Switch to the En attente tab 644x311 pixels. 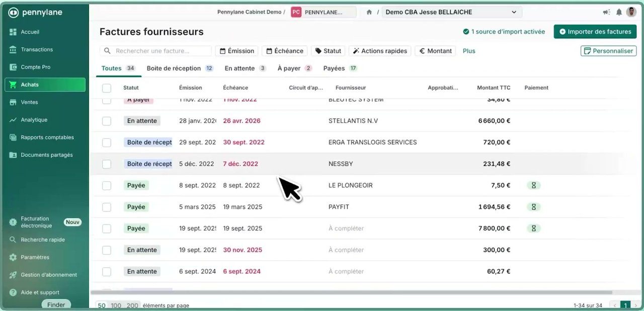click(x=245, y=68)
